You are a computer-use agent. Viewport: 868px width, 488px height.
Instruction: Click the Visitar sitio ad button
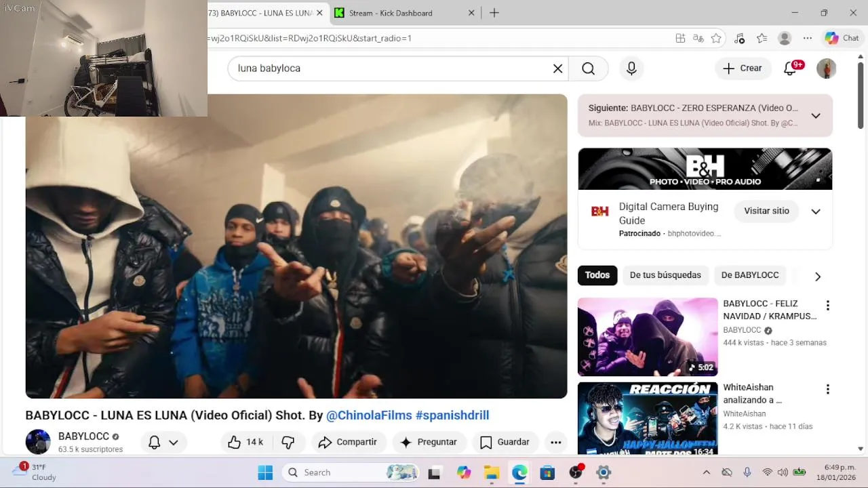766,211
